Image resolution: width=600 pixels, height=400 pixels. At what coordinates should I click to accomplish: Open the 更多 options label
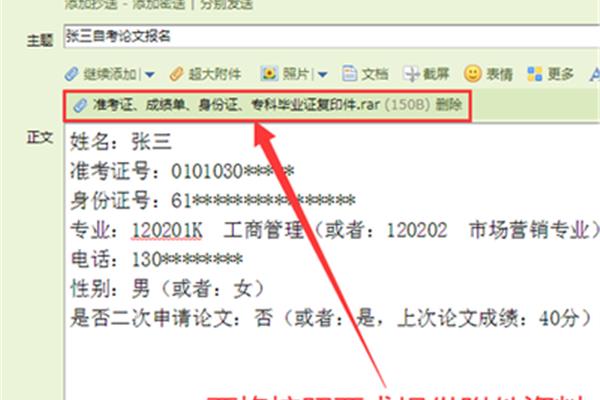pos(560,73)
